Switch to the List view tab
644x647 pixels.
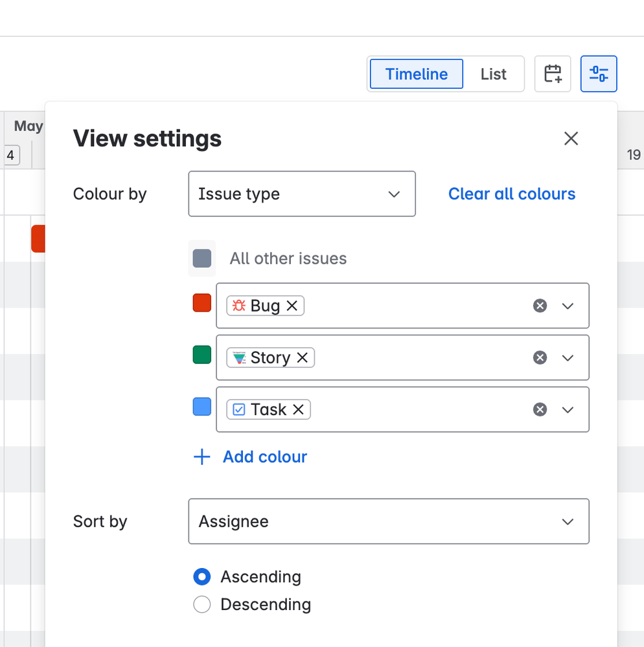click(x=493, y=74)
